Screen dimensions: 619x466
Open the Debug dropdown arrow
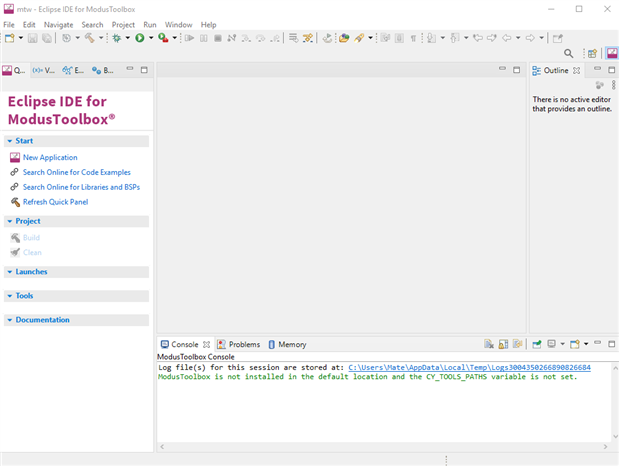[128, 38]
